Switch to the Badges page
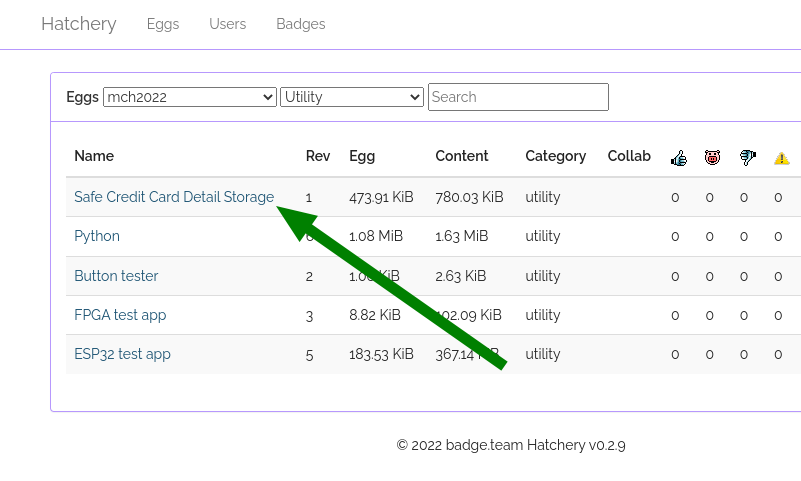Image resolution: width=801 pixels, height=481 pixels. tap(301, 24)
